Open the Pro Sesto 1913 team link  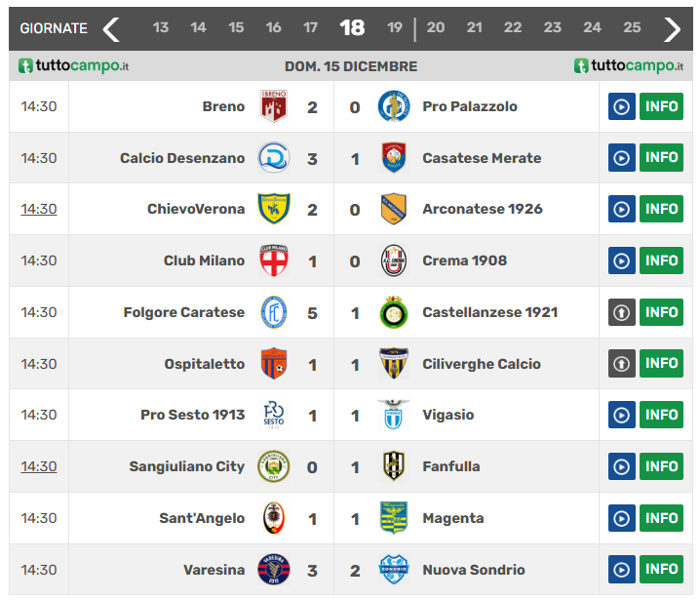click(x=192, y=415)
